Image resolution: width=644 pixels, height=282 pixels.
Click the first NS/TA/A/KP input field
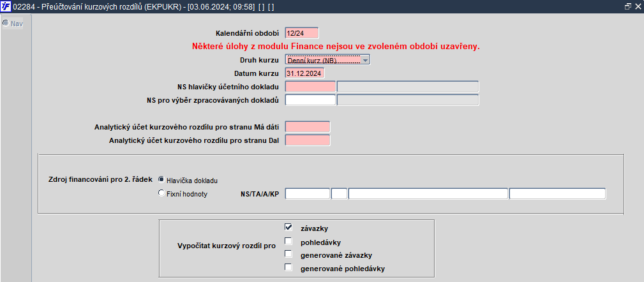coord(308,194)
